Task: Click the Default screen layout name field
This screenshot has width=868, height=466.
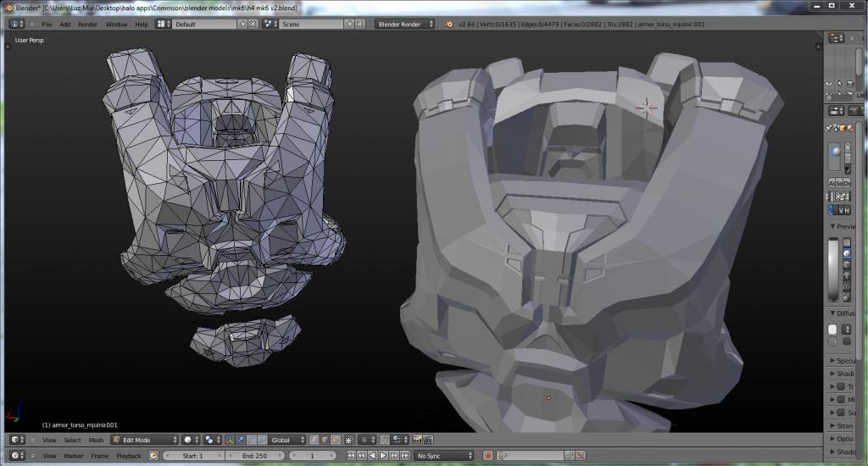Action: pos(204,24)
